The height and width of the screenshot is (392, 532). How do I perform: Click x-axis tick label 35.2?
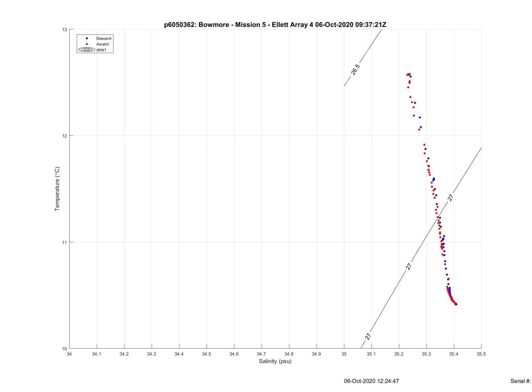(x=399, y=354)
